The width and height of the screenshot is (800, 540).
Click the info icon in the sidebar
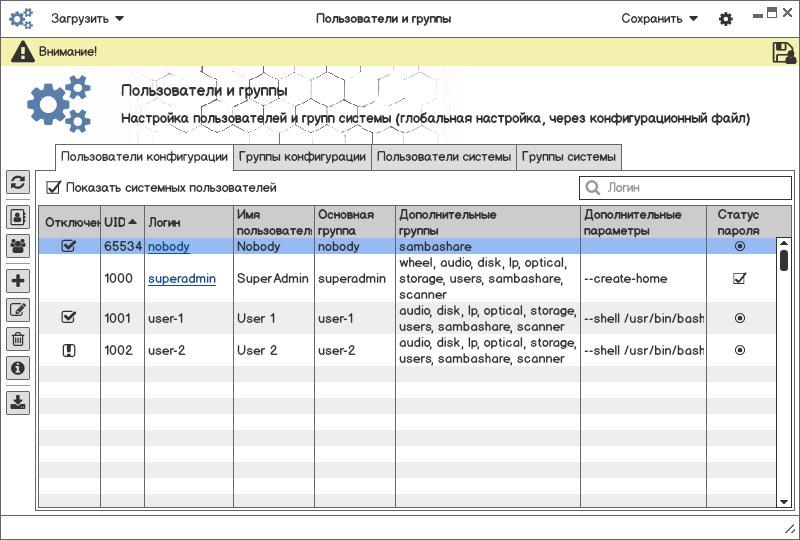(x=18, y=368)
